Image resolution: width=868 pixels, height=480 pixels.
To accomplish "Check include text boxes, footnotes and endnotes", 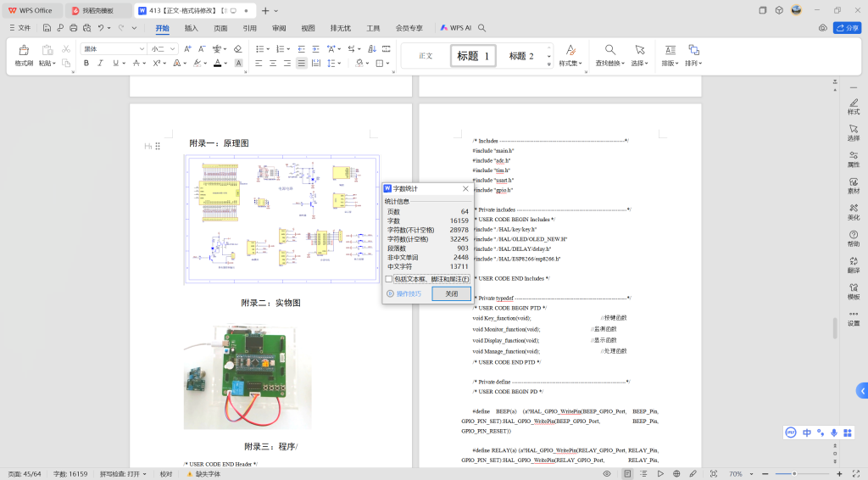I will pyautogui.click(x=388, y=279).
